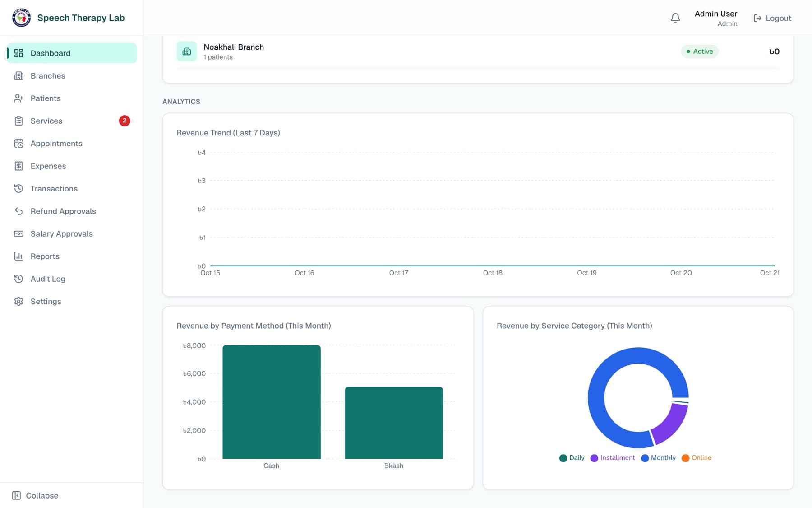Click the Noakhali Branch building icon
Viewport: 812px width, 508px height.
(187, 51)
